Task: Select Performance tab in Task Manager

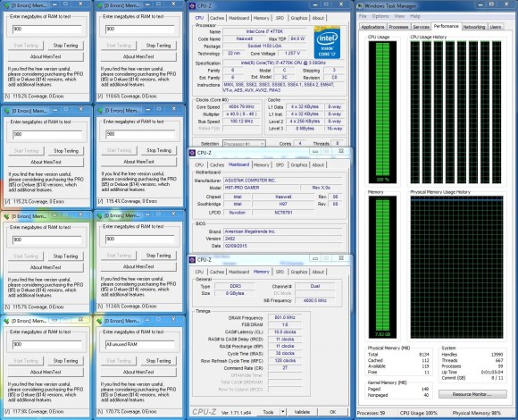Action: (x=446, y=26)
